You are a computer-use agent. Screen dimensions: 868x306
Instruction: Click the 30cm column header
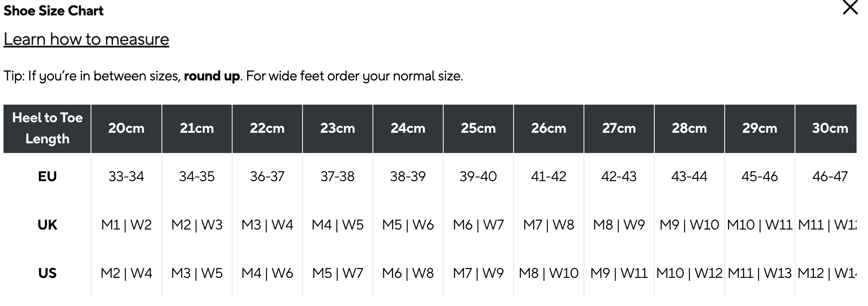[x=829, y=128]
